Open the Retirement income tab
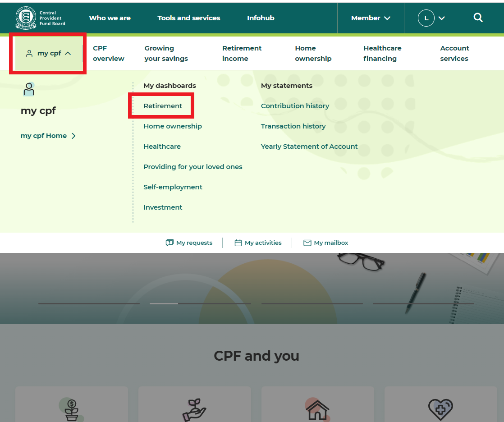This screenshot has width=504, height=422. pos(242,53)
